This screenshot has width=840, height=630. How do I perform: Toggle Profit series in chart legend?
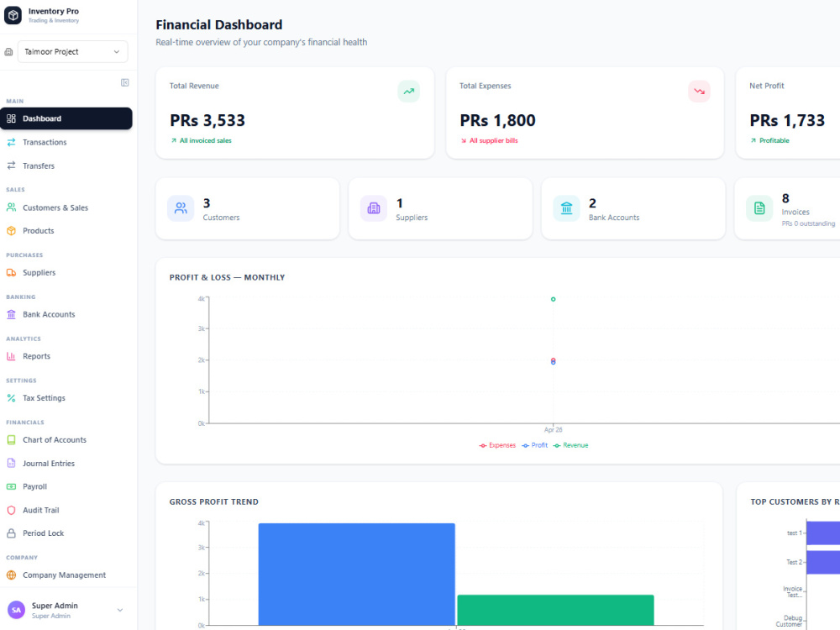click(534, 445)
